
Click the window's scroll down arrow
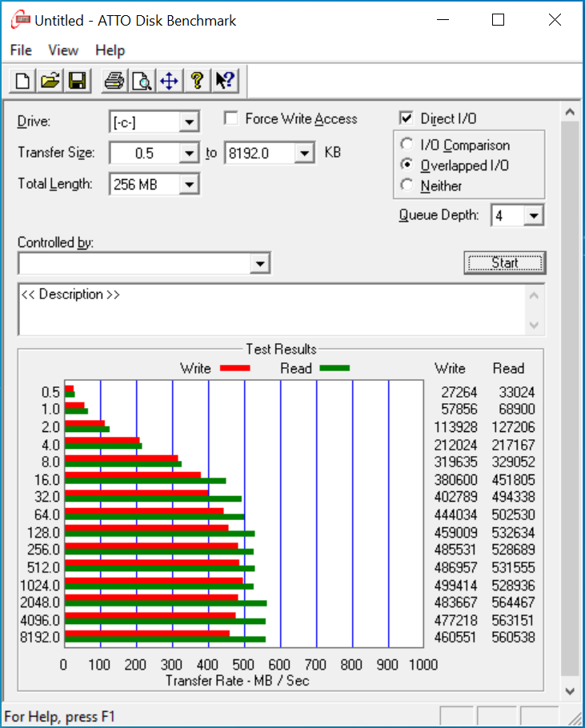pos(570,691)
